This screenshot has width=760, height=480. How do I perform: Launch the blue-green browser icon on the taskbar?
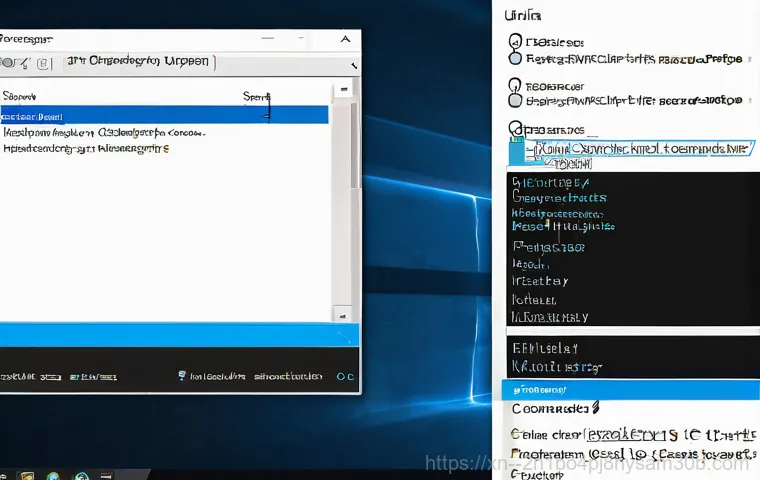(x=53, y=476)
